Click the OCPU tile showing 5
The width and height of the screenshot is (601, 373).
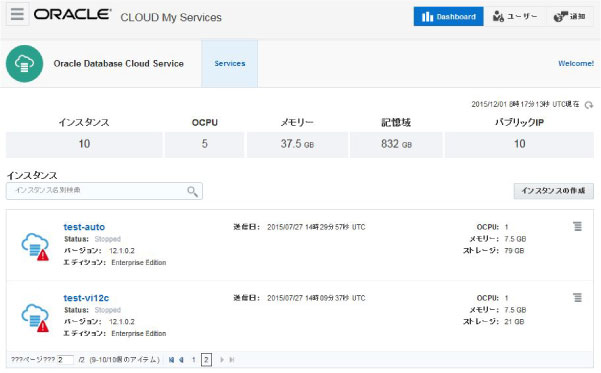point(204,144)
